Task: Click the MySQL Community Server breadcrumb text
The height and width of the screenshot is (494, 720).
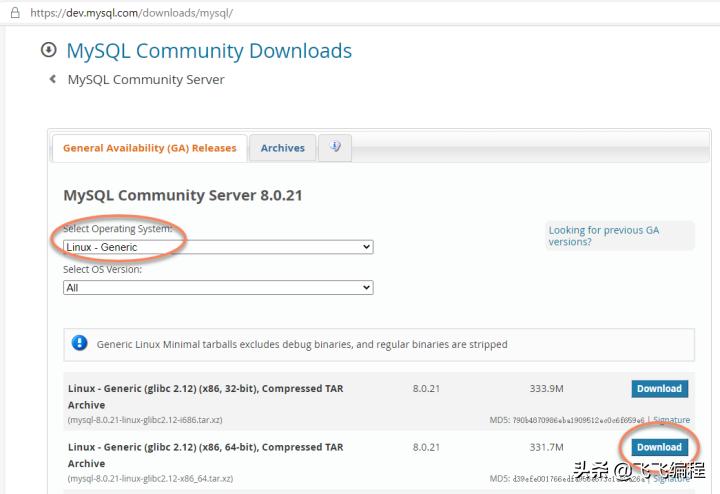Action: (146, 79)
